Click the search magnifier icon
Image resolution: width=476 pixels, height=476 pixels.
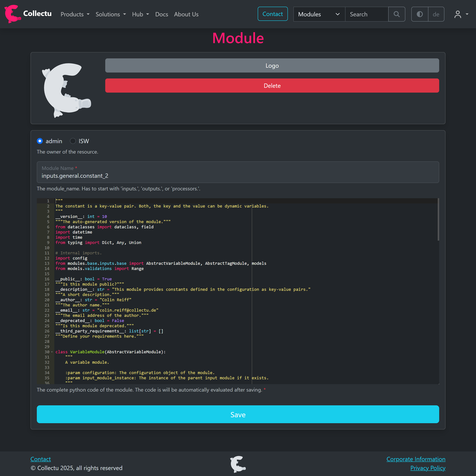[396, 14]
